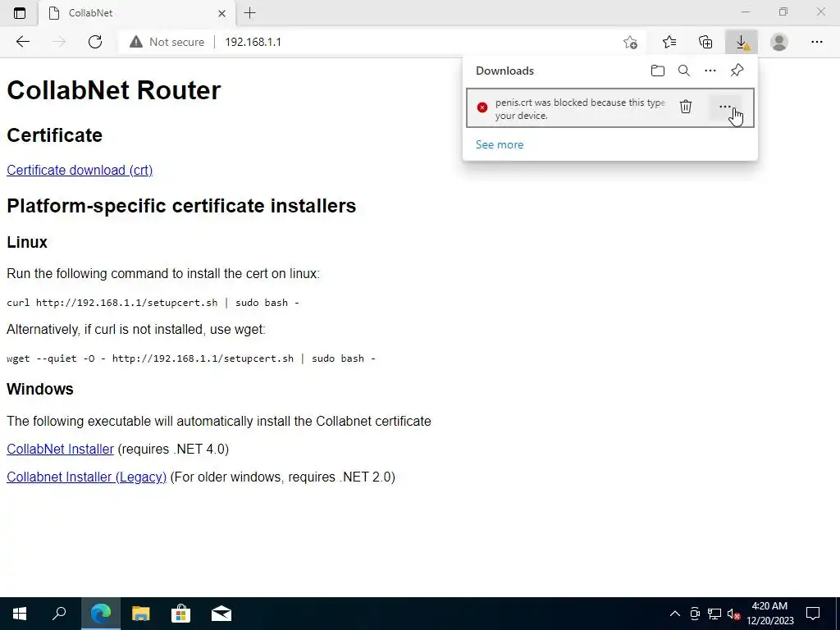
Task: Open a new browser tab
Action: coord(249,13)
